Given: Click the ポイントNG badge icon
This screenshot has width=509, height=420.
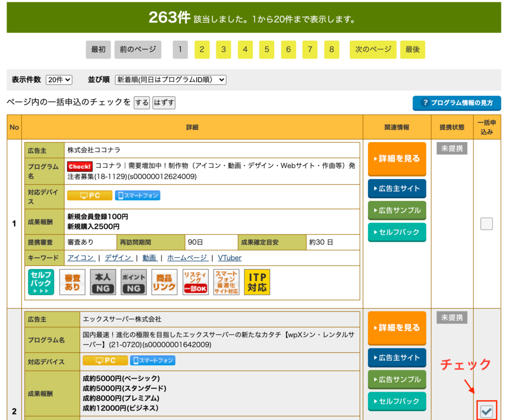Looking at the screenshot, I should point(134,282).
